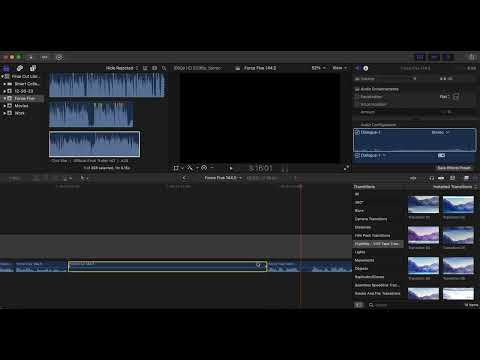The image size is (480, 360).
Task: Open the Transform tool in viewer
Action: click(176, 168)
